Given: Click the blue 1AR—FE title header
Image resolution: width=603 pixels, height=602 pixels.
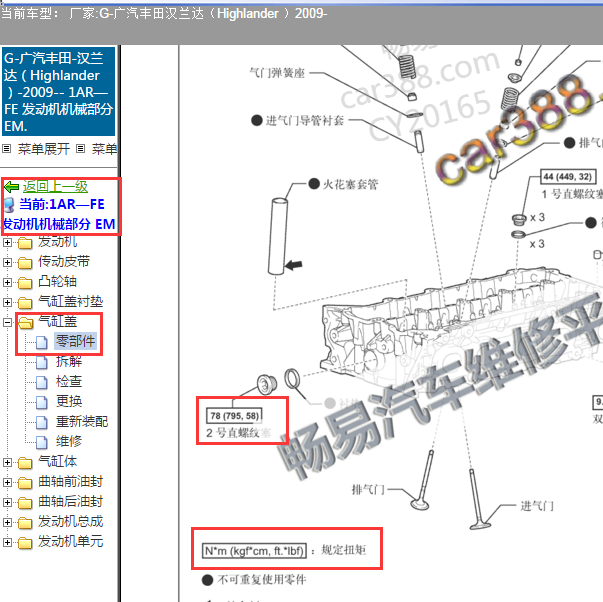Looking at the screenshot, I should (58, 92).
